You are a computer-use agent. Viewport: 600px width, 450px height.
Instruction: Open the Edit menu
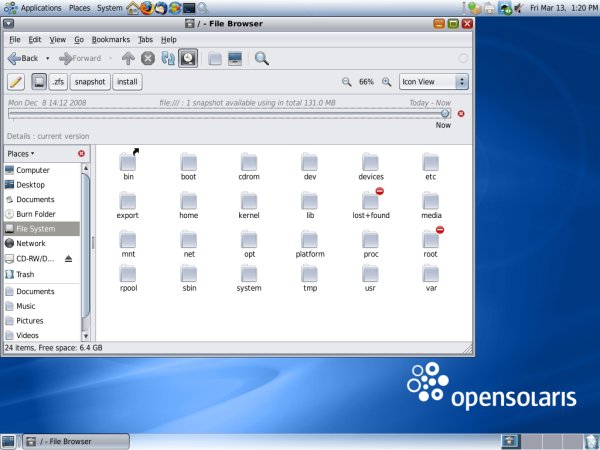tap(34, 39)
